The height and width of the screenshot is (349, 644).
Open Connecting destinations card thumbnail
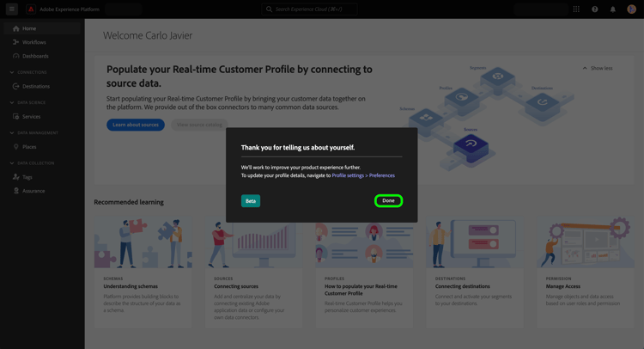(475, 242)
